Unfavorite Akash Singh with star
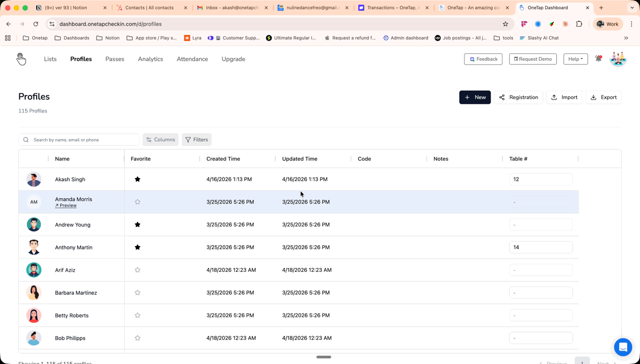 (138, 179)
